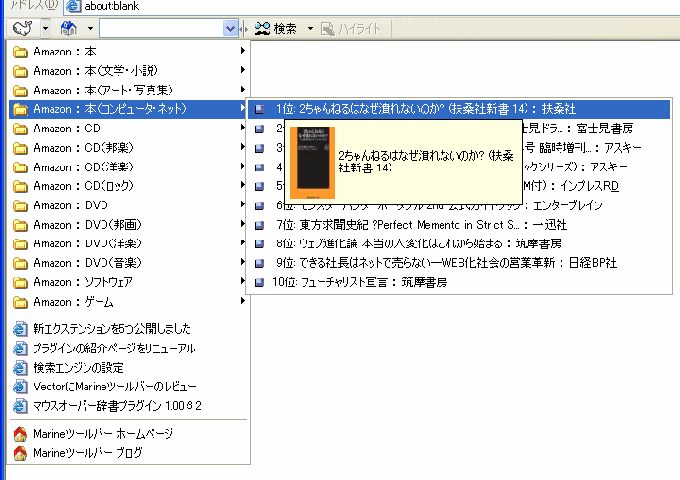Open the Amazon：ゲーム submenu

tap(129, 301)
